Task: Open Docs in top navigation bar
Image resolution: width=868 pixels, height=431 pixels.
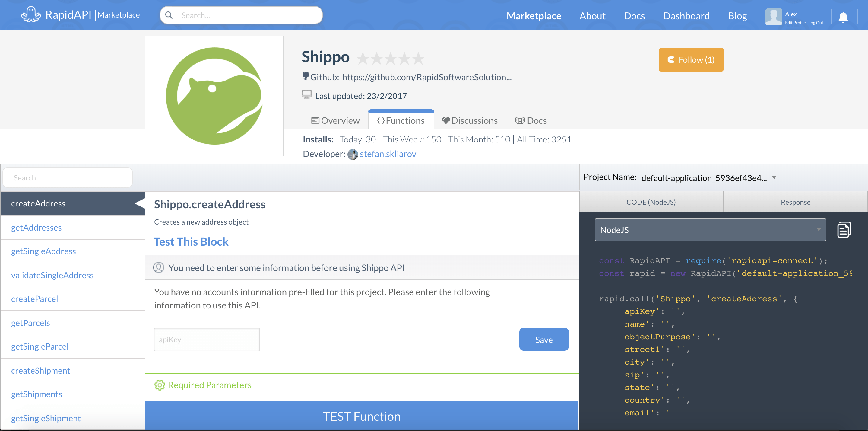Action: coord(634,16)
